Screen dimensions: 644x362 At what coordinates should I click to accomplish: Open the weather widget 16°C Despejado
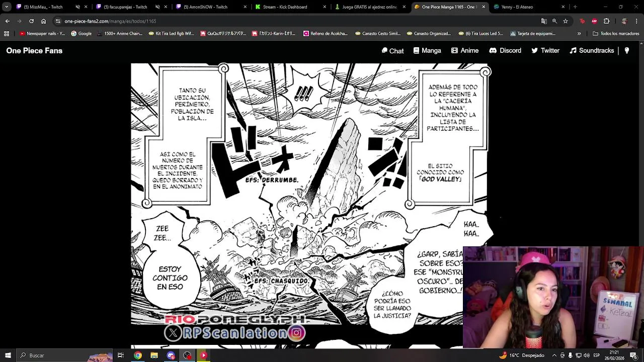click(522, 355)
